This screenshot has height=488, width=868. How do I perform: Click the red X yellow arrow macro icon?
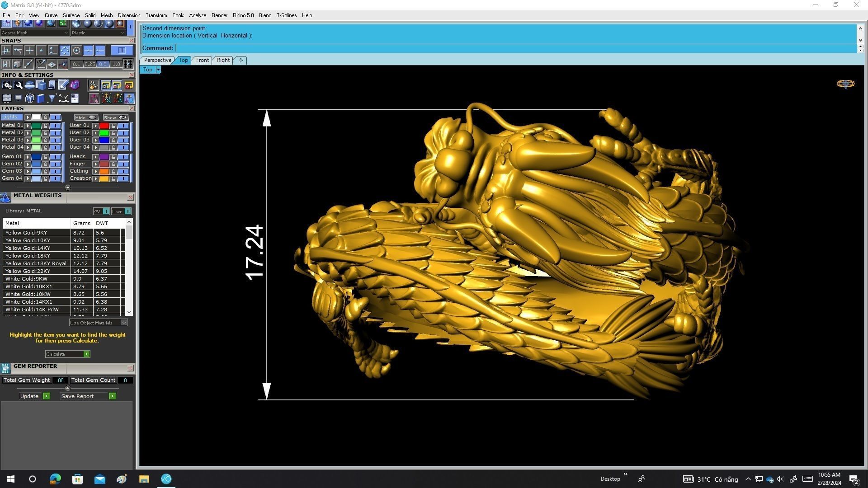[129, 85]
